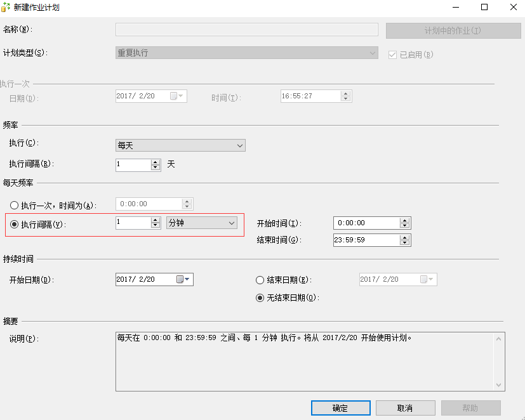Open the 计划类型 dropdown showing 重复执行

[x=373, y=53]
